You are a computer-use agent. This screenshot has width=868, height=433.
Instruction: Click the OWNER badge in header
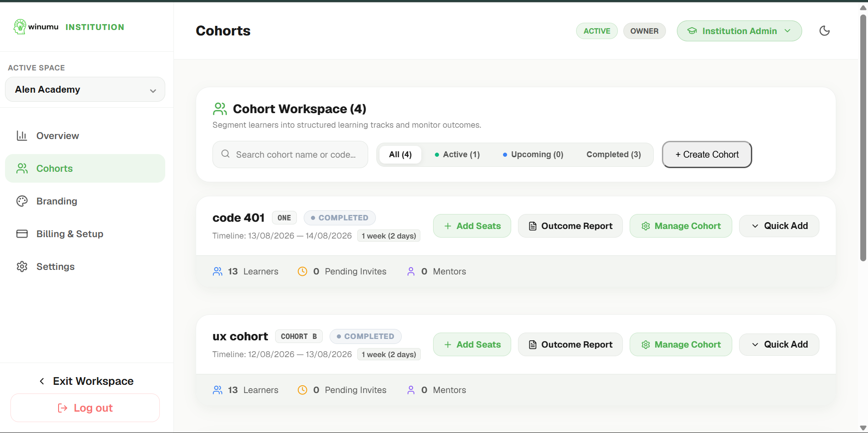tap(644, 31)
